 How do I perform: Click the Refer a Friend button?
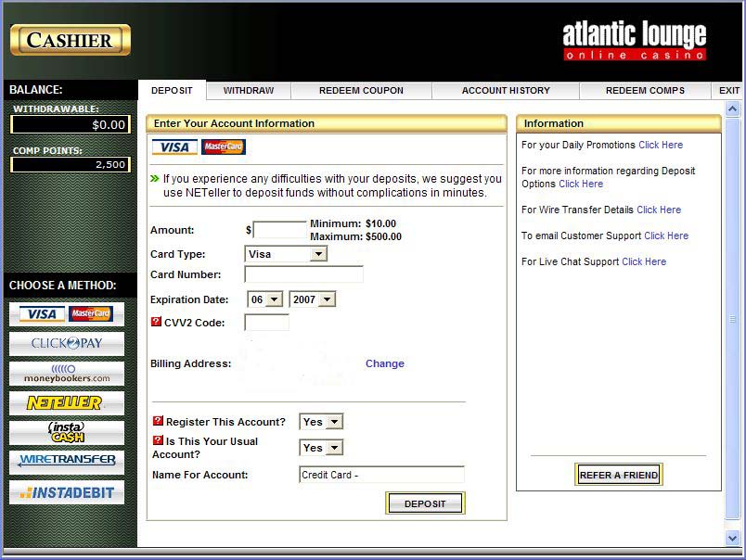point(619,475)
